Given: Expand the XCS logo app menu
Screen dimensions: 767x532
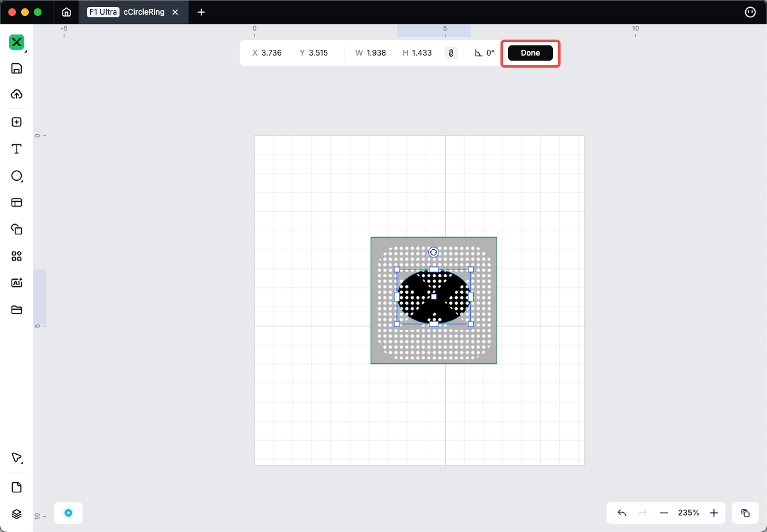Looking at the screenshot, I should 17,43.
